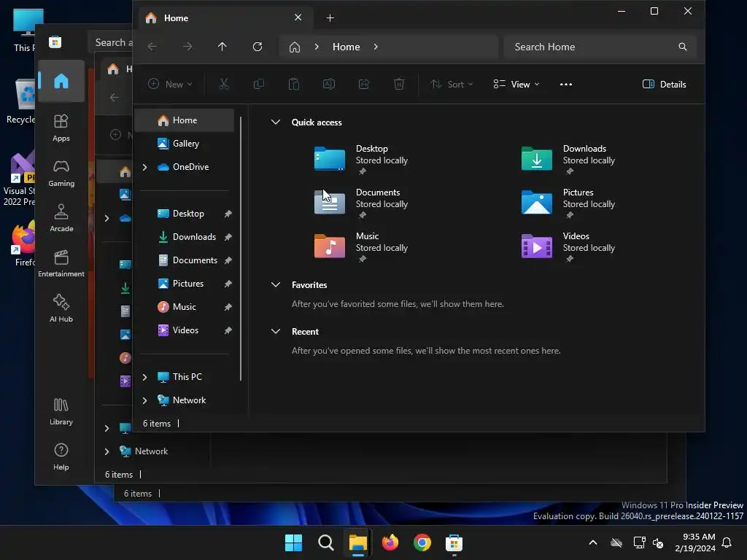The height and width of the screenshot is (560, 747).
Task: Expand Network in the back Explorer window
Action: [107, 451]
